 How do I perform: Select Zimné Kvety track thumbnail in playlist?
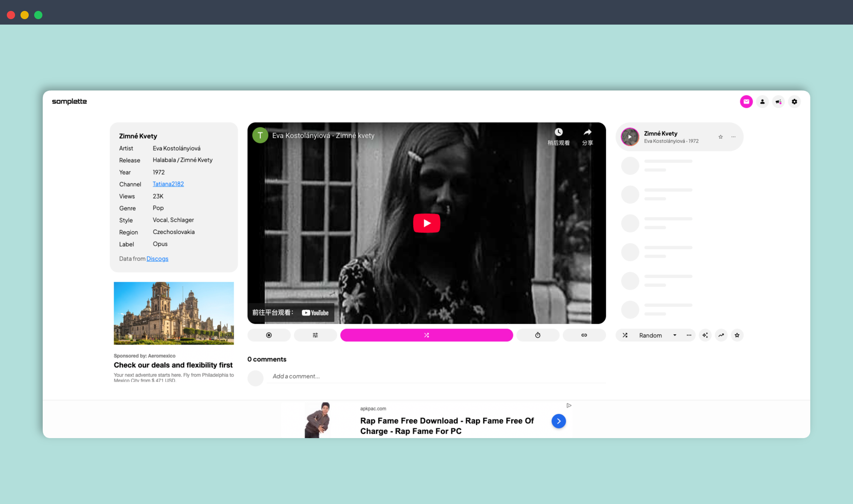point(630,137)
